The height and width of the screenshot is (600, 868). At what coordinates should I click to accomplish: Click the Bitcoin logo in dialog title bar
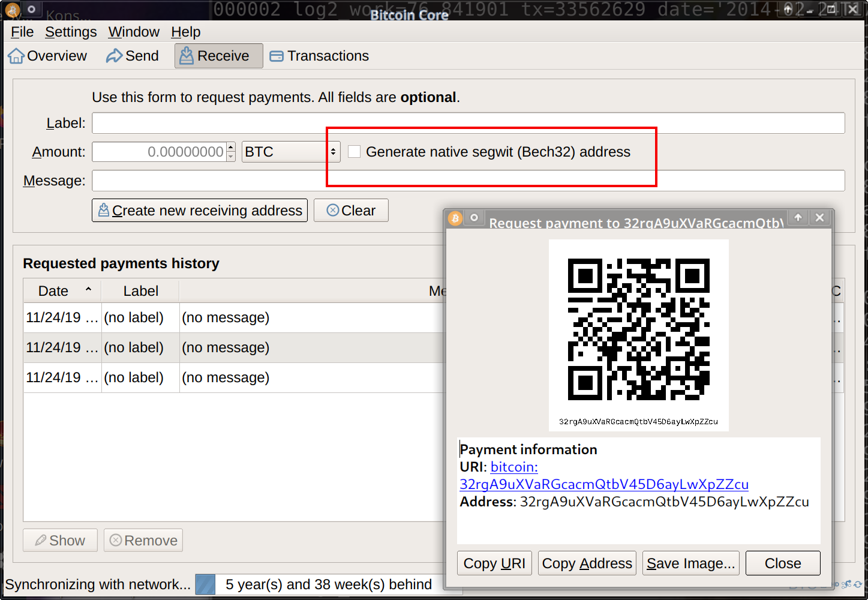click(x=455, y=218)
